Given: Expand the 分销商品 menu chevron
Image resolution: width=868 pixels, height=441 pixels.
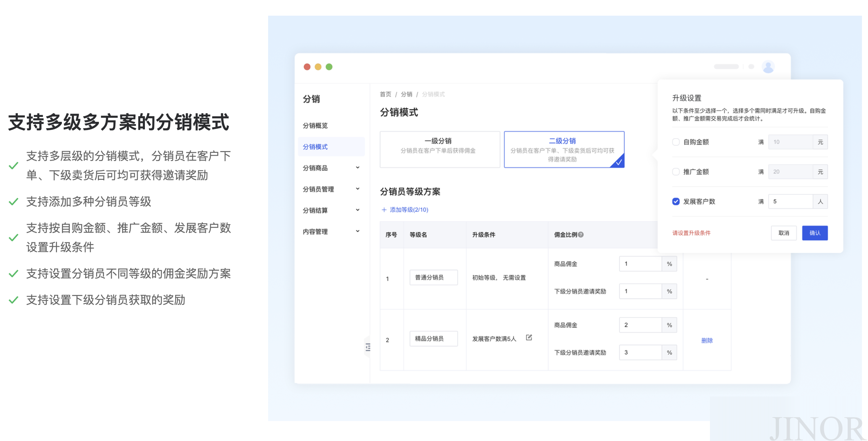Looking at the screenshot, I should (x=357, y=167).
